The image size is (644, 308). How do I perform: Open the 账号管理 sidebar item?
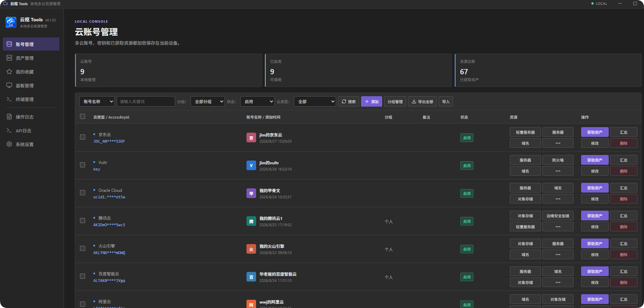point(31,44)
